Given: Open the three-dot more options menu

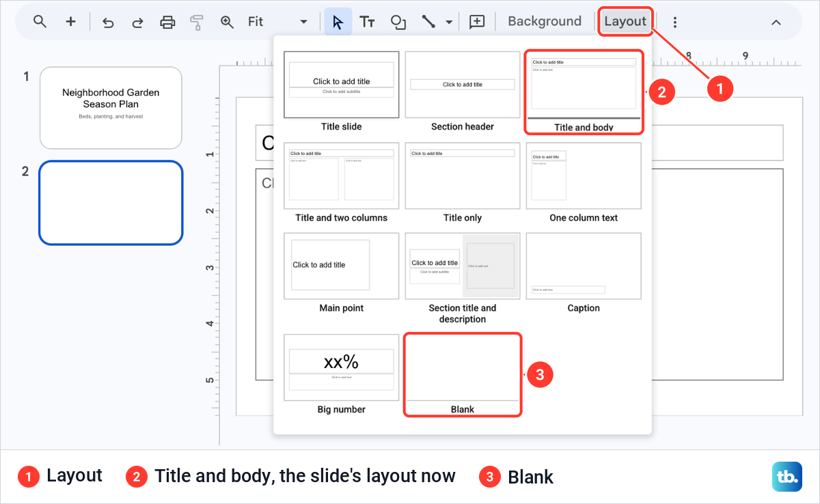Looking at the screenshot, I should click(675, 22).
